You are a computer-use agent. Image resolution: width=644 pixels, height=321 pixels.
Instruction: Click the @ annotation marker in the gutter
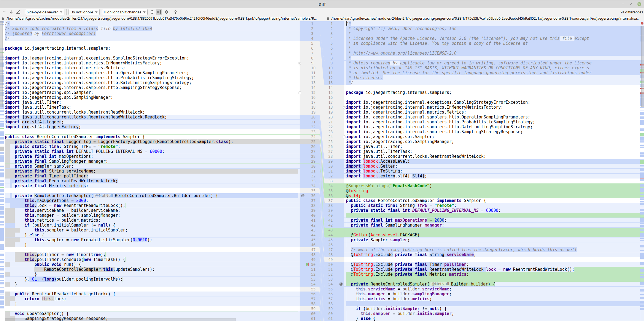[x=303, y=195]
